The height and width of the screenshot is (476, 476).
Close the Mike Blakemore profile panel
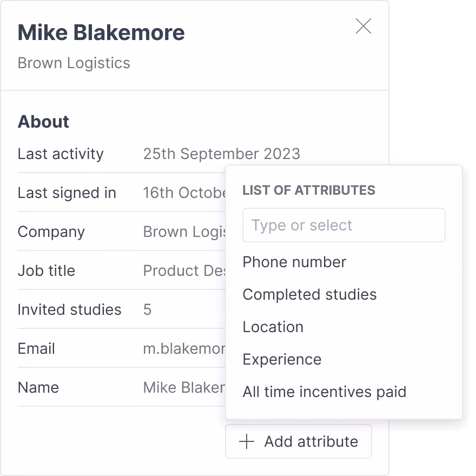363,26
